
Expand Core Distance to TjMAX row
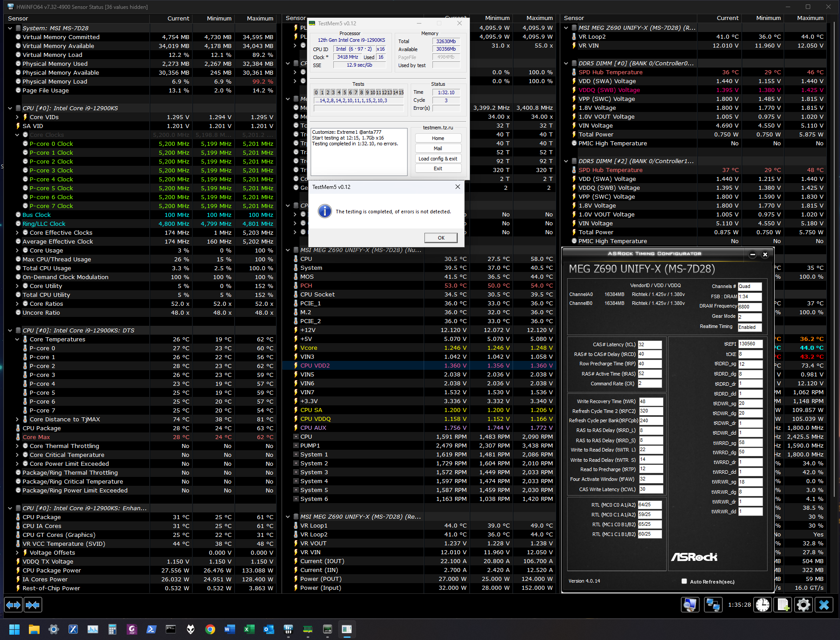coord(17,419)
